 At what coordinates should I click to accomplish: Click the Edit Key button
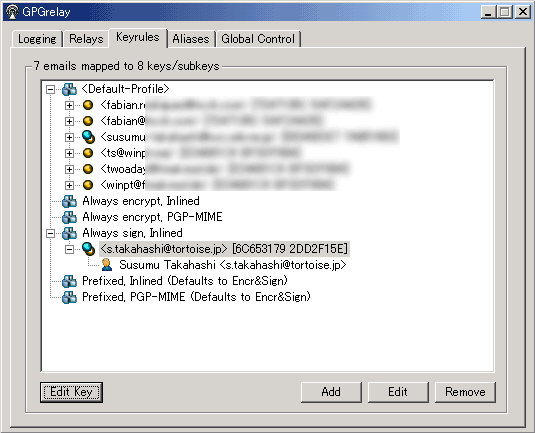pos(71,392)
